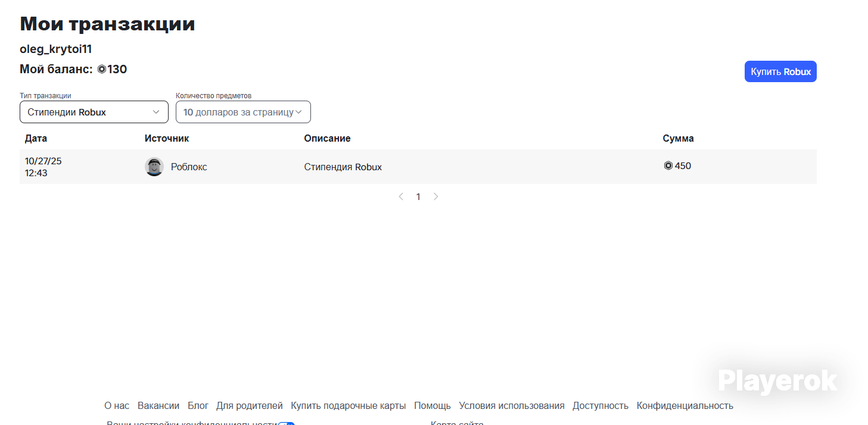Click the "Мои транзакции" page heading

coord(107,24)
